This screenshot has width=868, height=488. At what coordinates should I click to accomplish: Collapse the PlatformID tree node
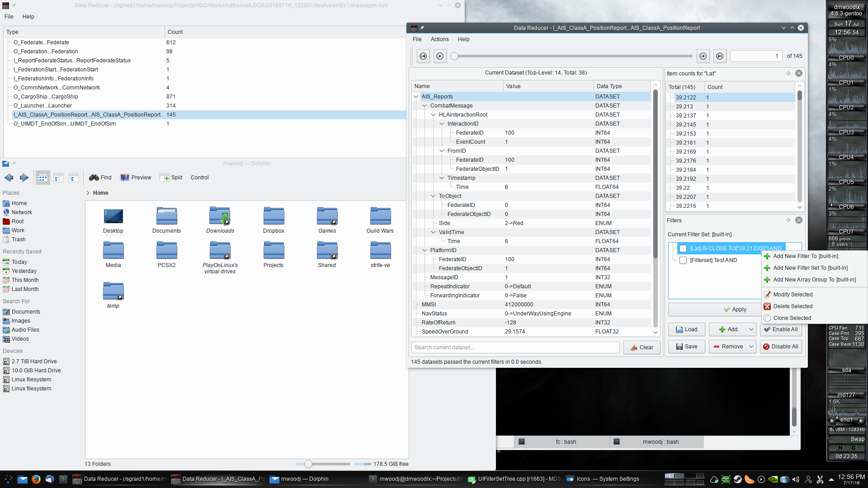(x=425, y=250)
